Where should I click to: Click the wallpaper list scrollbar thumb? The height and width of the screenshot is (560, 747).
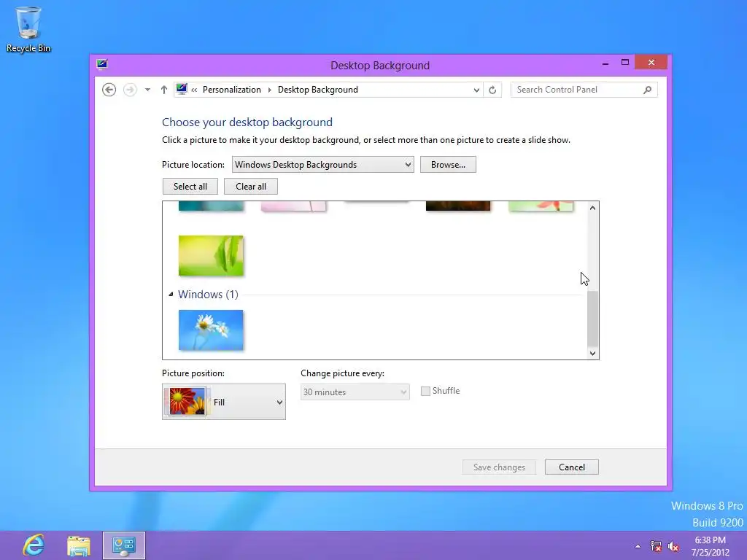(x=592, y=319)
